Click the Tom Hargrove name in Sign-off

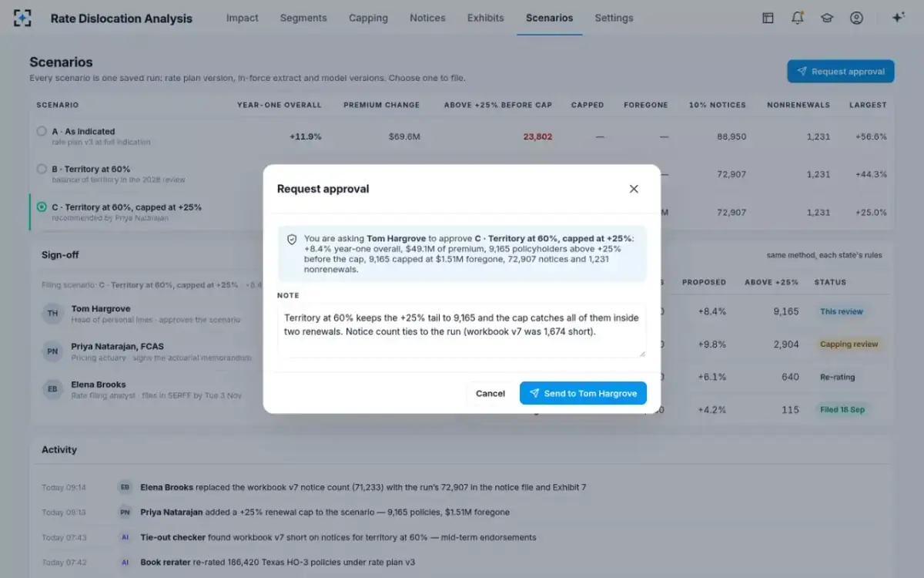pos(101,308)
